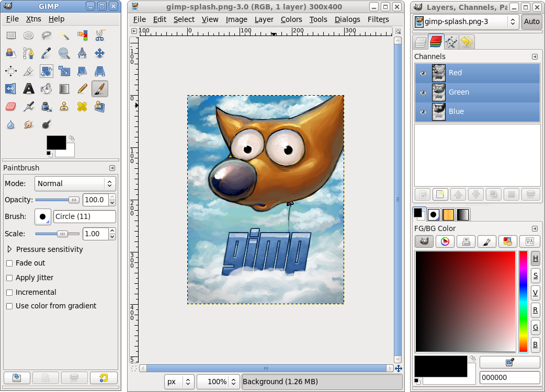Pick the Color Picker eyedropper tool
Viewport: 545px width, 392px height.
point(46,53)
